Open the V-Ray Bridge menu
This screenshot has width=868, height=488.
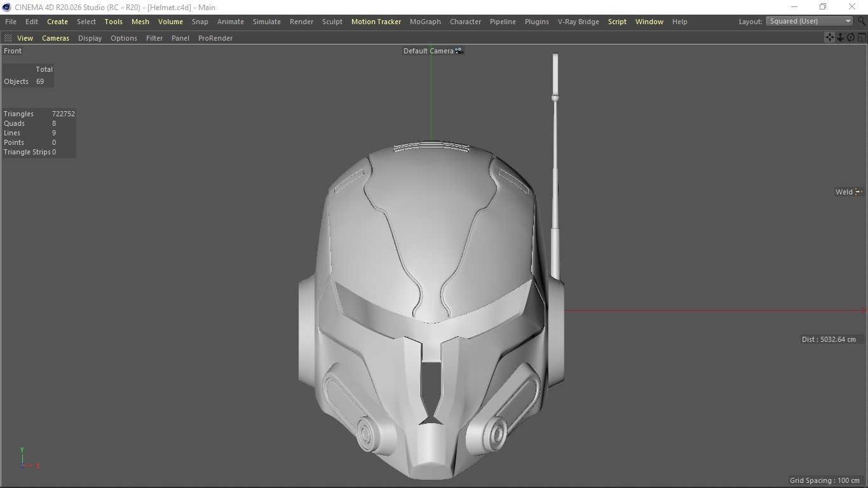pos(578,22)
